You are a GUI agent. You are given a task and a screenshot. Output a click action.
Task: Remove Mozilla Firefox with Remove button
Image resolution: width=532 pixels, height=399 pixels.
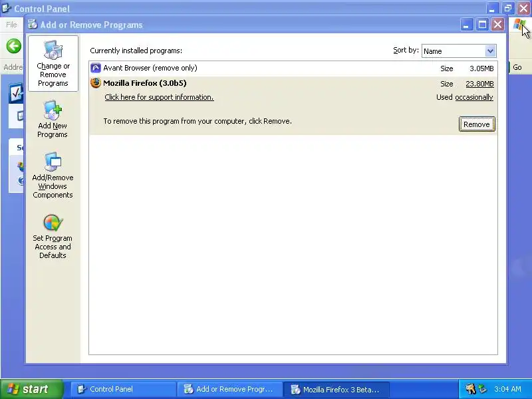[x=477, y=124]
